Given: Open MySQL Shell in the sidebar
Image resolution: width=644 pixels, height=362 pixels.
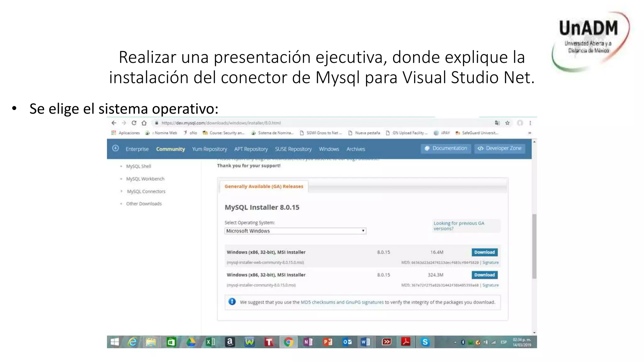Looking at the screenshot, I should pyautogui.click(x=138, y=166).
